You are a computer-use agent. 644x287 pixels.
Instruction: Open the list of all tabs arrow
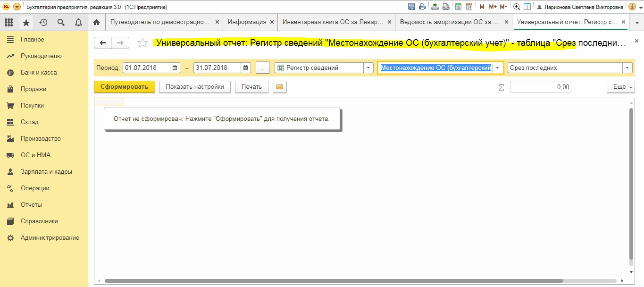click(x=637, y=22)
